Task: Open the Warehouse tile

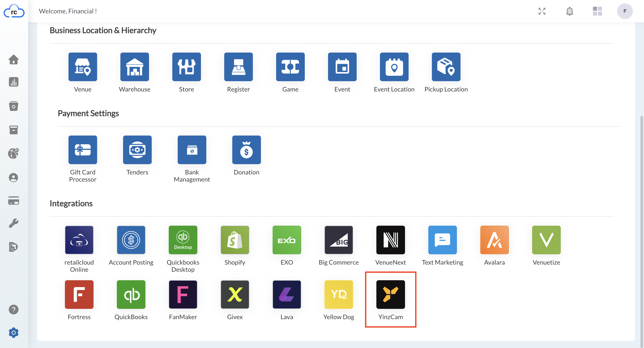Action: [134, 67]
